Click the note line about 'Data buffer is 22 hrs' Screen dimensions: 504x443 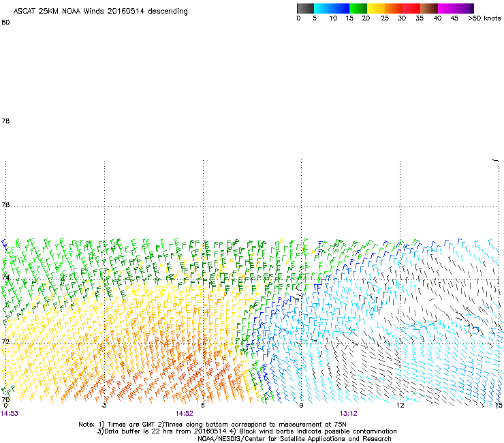pos(247,431)
